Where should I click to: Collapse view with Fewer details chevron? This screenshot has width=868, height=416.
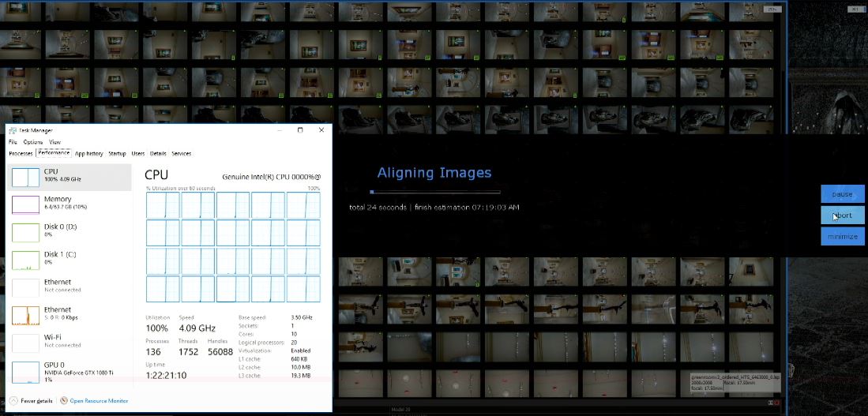(x=13, y=400)
